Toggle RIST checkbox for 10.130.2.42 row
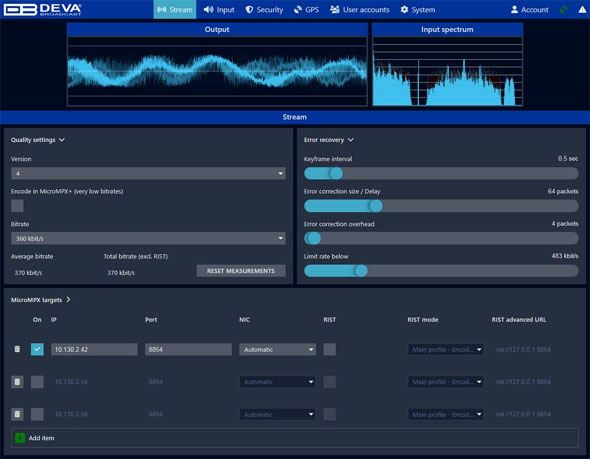Viewport: 590px width, 459px height. (330, 349)
